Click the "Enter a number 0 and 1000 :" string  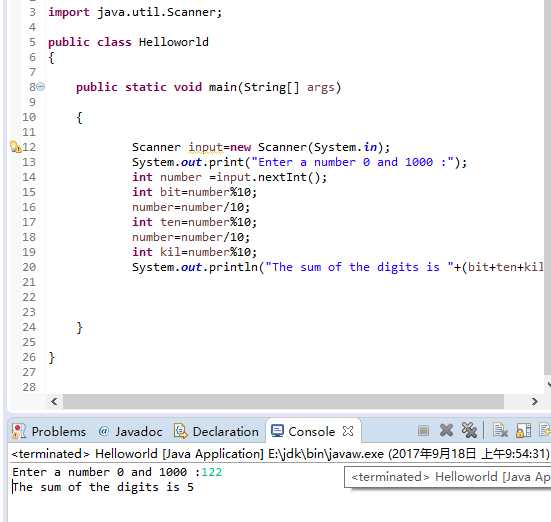click(x=352, y=162)
